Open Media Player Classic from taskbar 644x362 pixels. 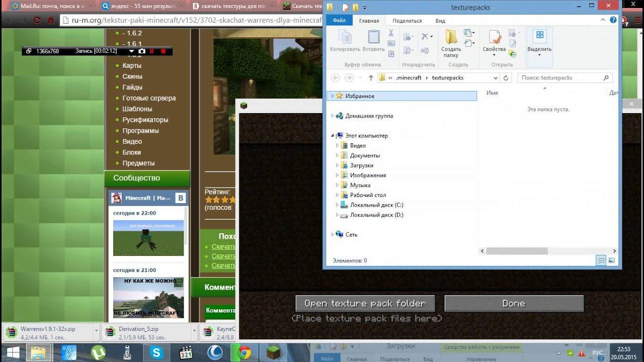(x=186, y=353)
